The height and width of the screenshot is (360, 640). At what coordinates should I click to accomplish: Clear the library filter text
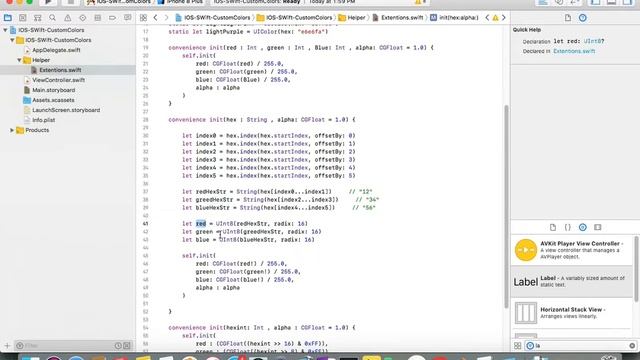tap(632, 346)
